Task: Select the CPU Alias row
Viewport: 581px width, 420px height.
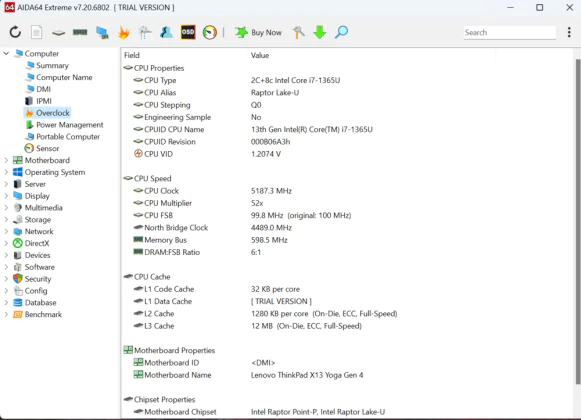Action: (347, 92)
